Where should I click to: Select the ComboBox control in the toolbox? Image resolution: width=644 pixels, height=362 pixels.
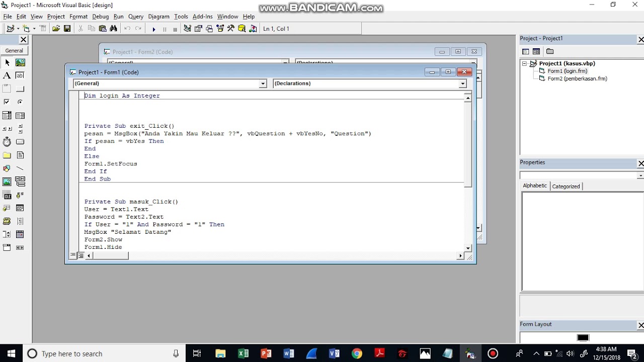pyautogui.click(x=7, y=116)
